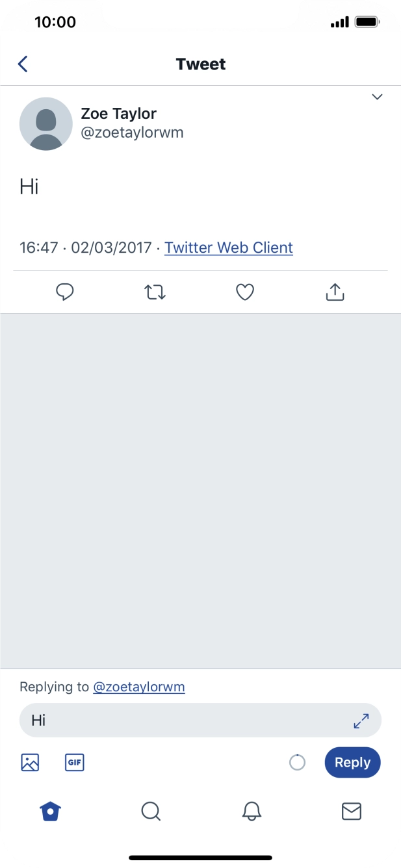
Task: Go back with the back chevron
Action: (22, 64)
